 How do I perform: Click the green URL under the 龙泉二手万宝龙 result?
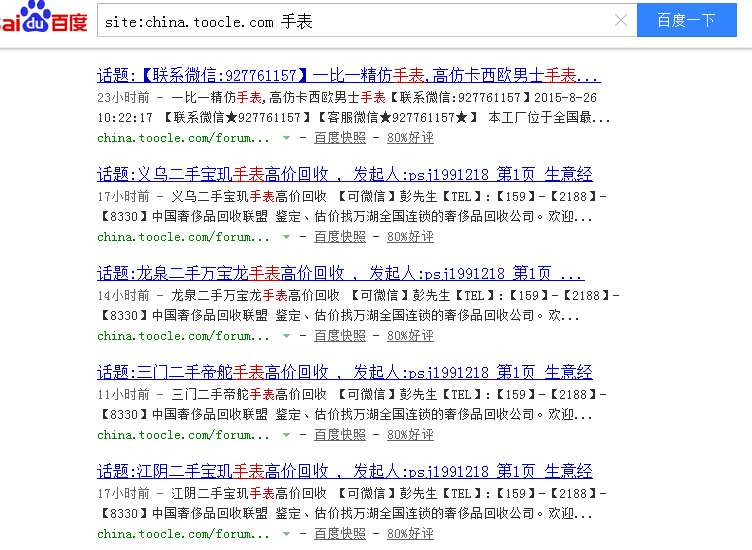pyautogui.click(x=183, y=336)
